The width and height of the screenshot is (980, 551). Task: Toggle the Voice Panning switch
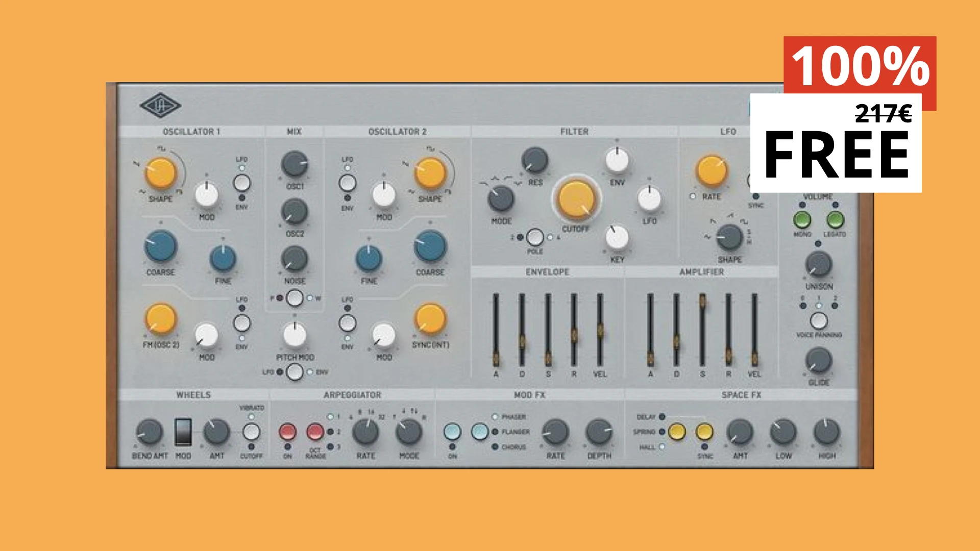coord(819,320)
